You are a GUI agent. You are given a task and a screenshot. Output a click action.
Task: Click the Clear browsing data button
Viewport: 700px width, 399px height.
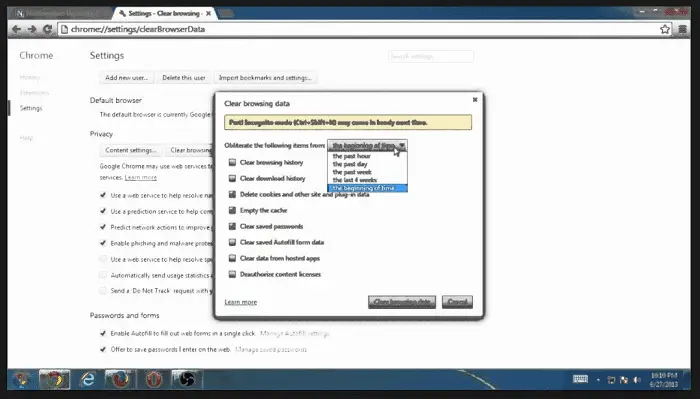click(x=402, y=302)
